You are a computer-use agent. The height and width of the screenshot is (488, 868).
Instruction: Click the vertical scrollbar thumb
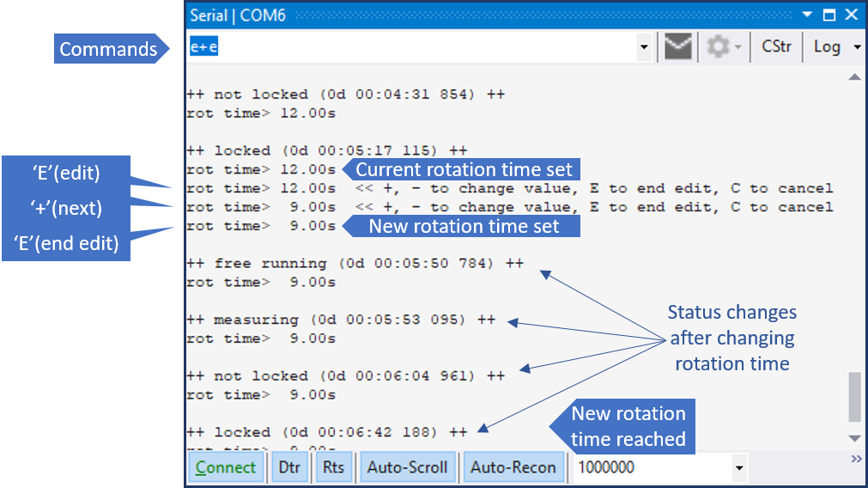click(855, 397)
